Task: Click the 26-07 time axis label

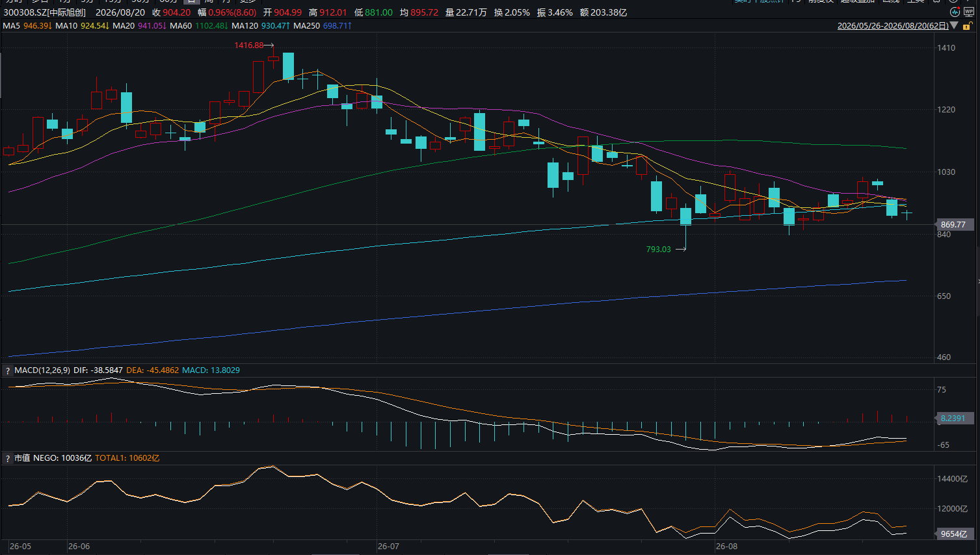Action: [388, 547]
